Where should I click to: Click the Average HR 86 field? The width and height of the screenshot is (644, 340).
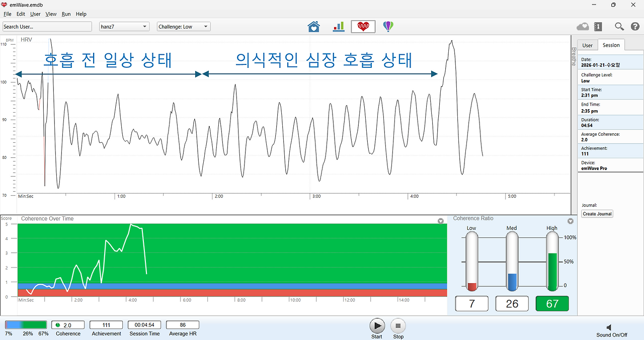coord(183,325)
